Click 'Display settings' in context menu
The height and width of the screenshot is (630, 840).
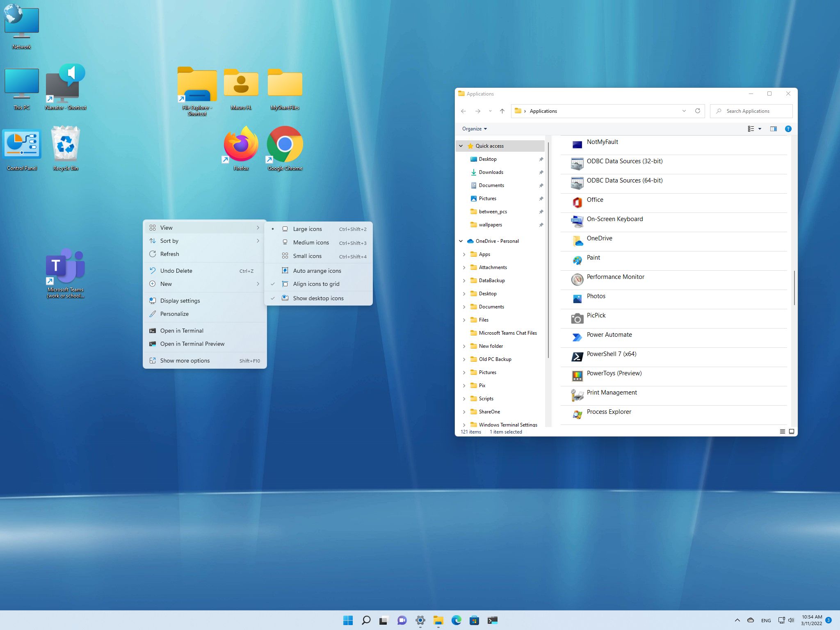(180, 301)
